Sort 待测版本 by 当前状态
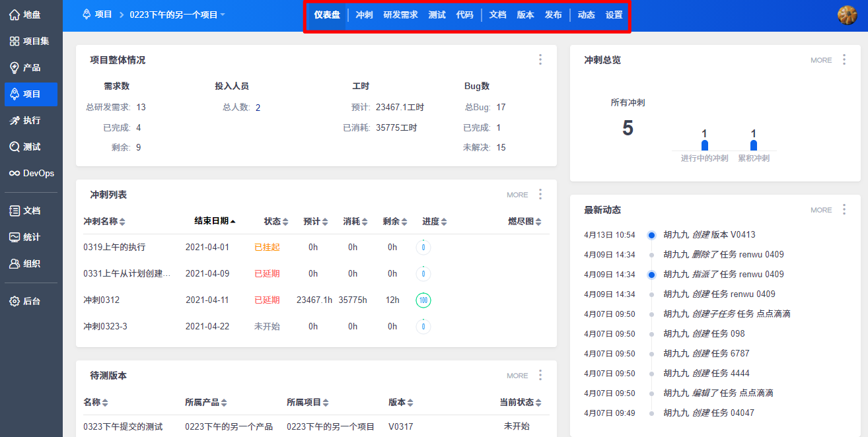Screen dimensions: 868x437 (521, 402)
